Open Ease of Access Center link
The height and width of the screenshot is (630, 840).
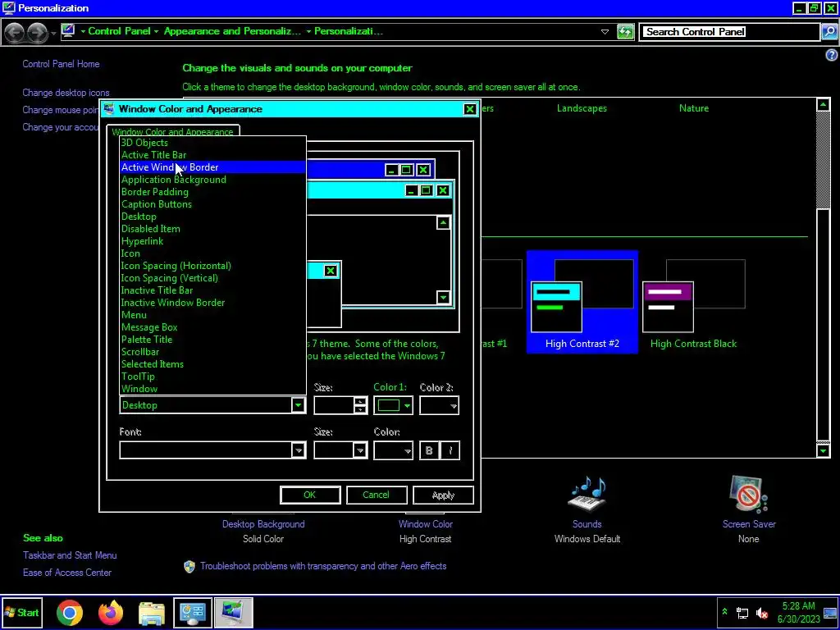click(x=67, y=573)
